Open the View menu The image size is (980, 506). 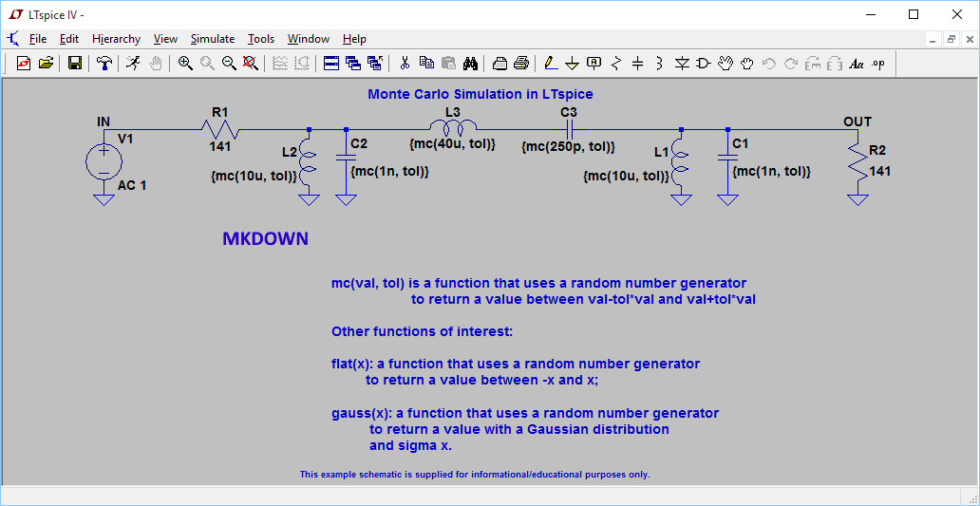[165, 39]
